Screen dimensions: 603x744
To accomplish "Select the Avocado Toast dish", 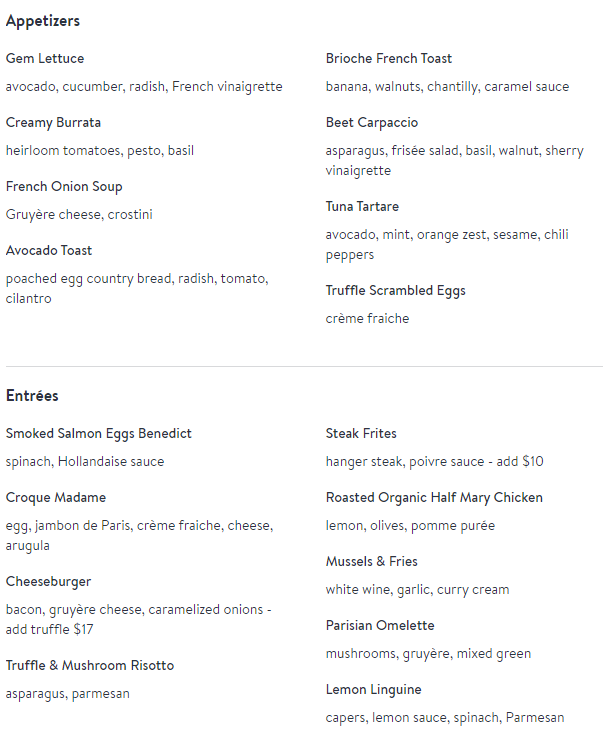I will pos(49,251).
